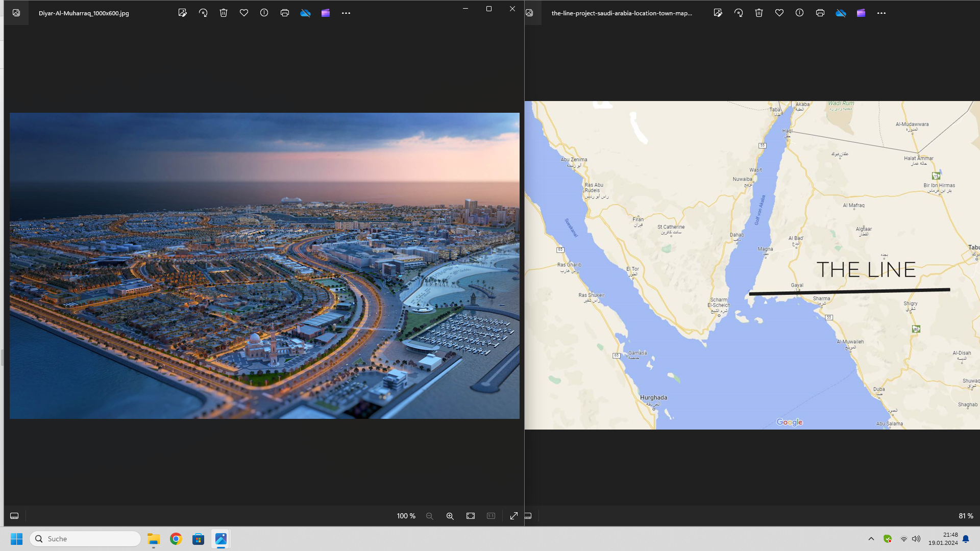Viewport: 980px width, 551px height.
Task: Open Windows Start menu
Action: [x=17, y=539]
